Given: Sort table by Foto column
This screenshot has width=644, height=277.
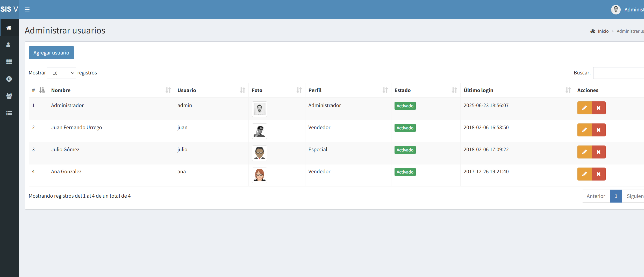Looking at the screenshot, I should coord(277,90).
